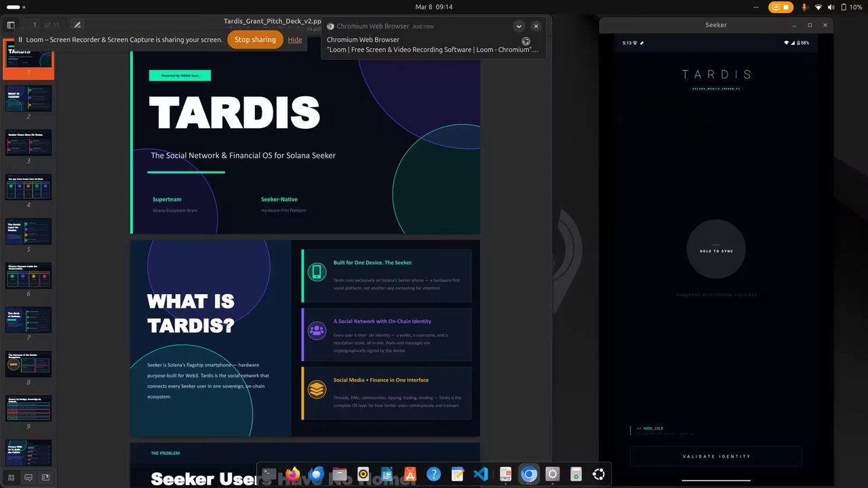
Task: Toggle the sidebar panel in document viewer
Action: click(x=11, y=24)
